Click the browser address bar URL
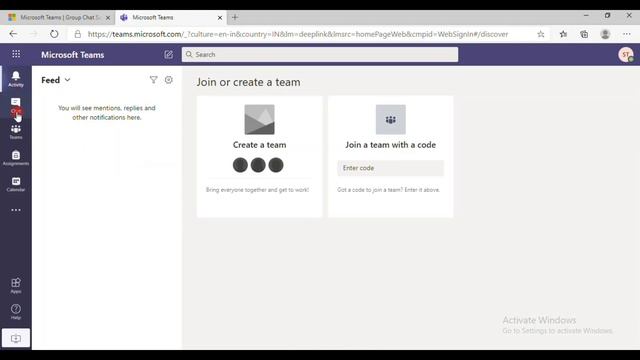The height and width of the screenshot is (360, 640). pos(298,34)
